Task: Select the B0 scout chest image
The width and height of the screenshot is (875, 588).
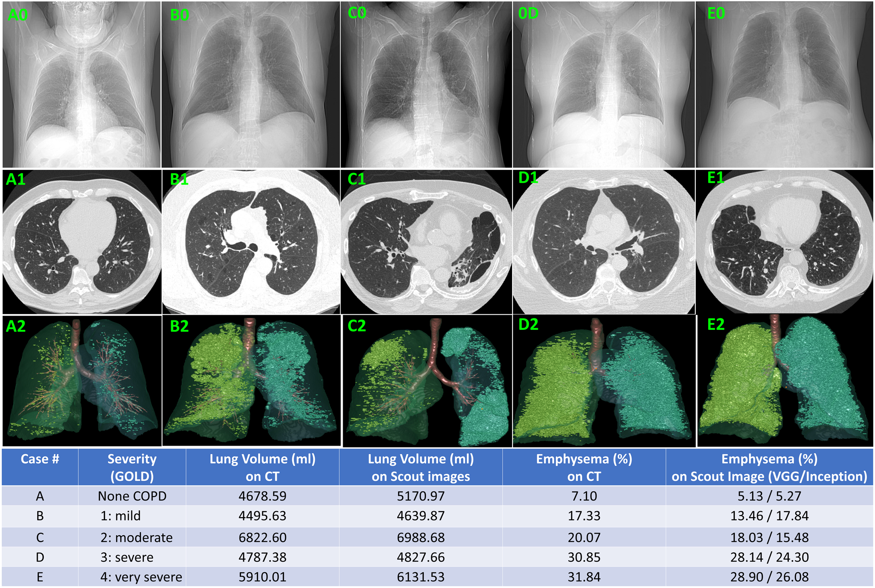Action: [251, 84]
